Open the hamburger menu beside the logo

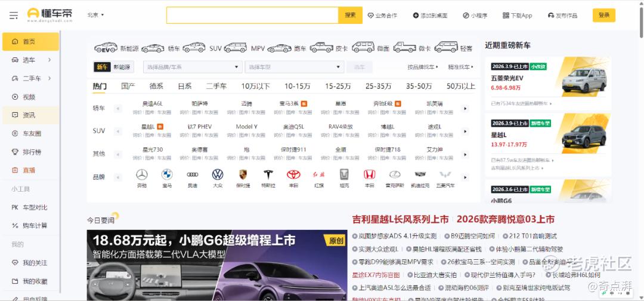tap(14, 15)
